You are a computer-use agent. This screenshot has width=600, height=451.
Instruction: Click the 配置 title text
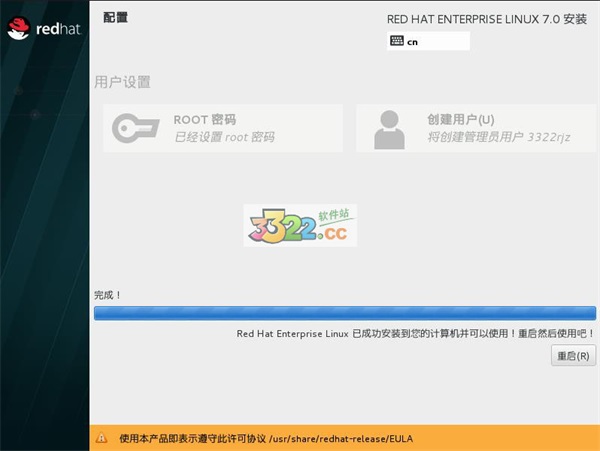pyautogui.click(x=116, y=17)
